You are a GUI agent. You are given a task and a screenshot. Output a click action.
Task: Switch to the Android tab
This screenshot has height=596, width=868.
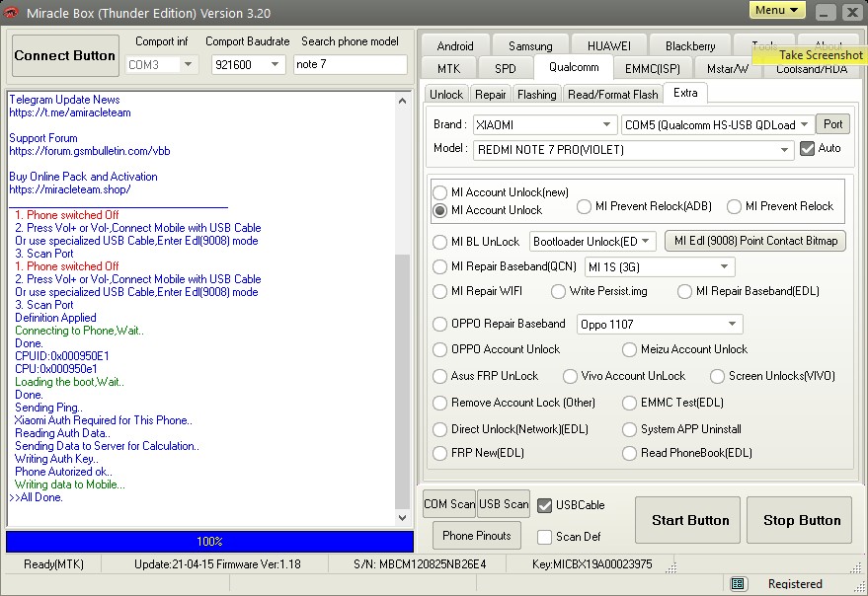click(x=455, y=46)
